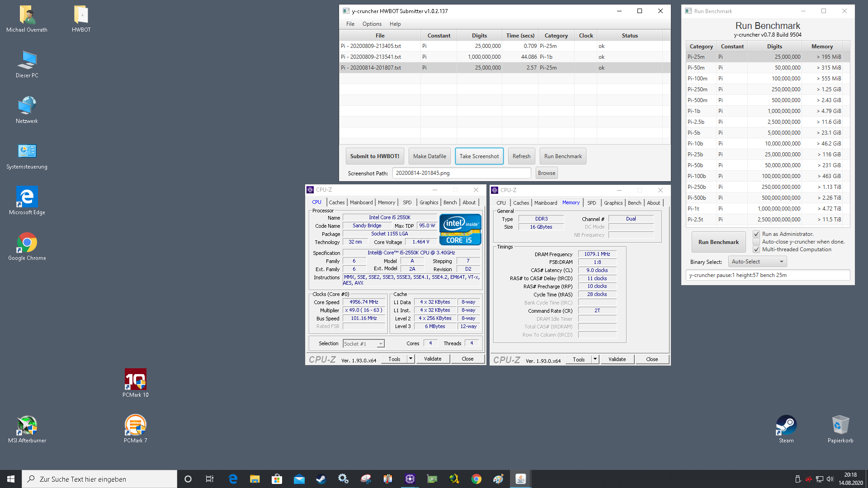Select the Pi-10b benchmark row

(x=767, y=144)
